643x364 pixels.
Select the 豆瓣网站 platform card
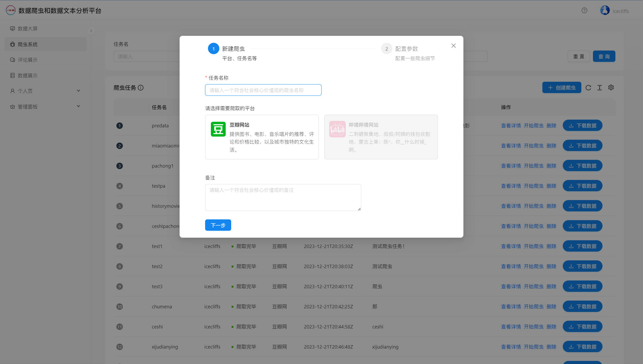coord(262,137)
